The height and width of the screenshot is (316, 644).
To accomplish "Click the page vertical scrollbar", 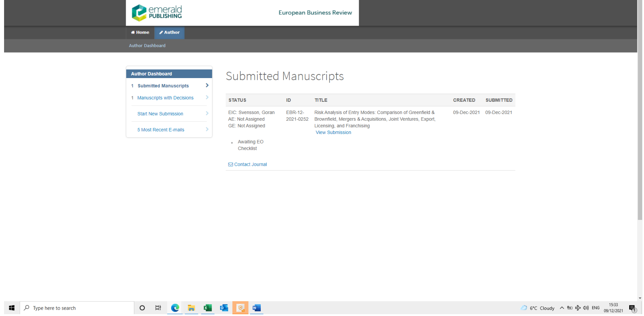I will [x=640, y=111].
